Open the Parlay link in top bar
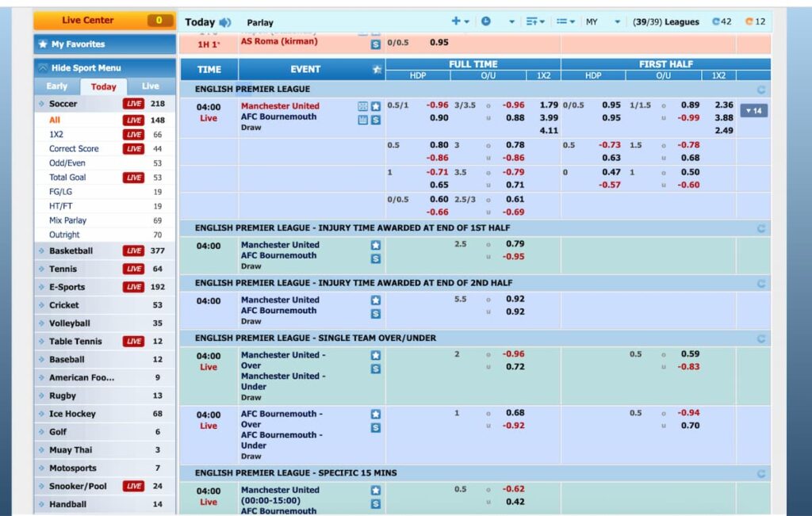This screenshot has width=812, height=516. 260,23
